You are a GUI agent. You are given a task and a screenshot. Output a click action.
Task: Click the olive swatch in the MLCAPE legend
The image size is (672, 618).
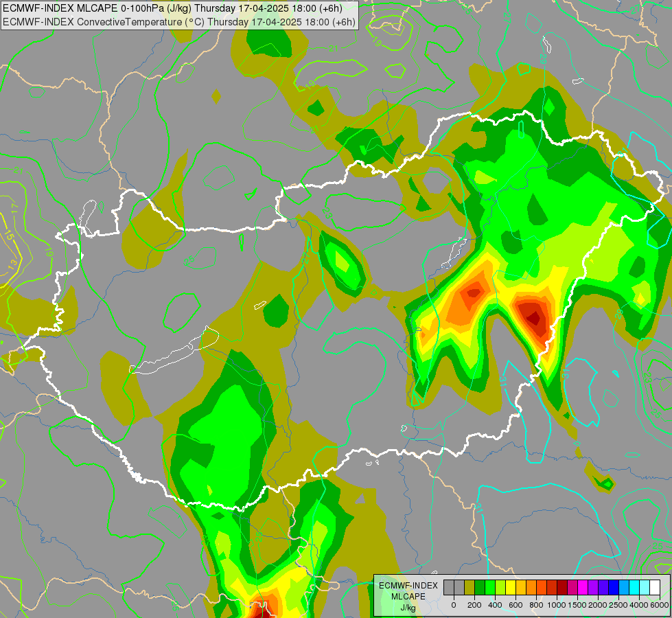point(470,588)
